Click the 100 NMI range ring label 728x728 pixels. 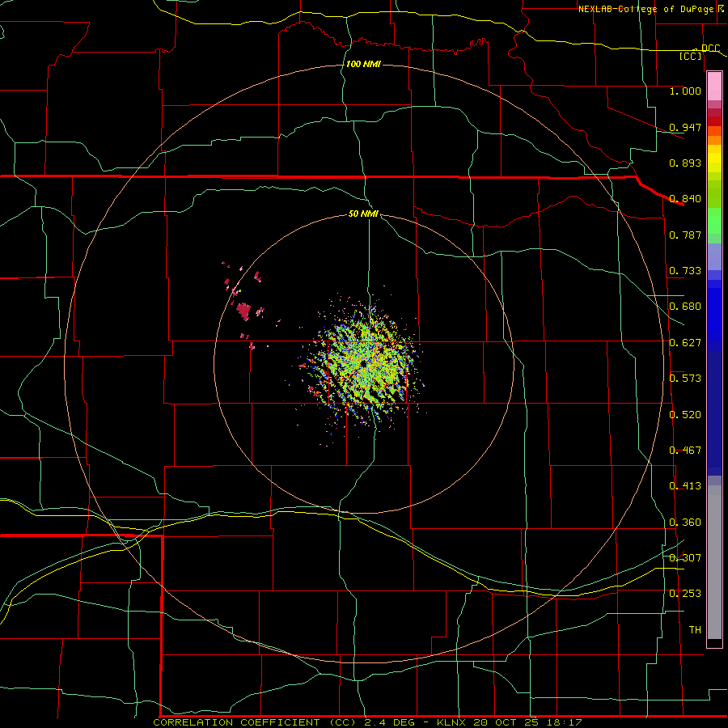click(x=363, y=64)
